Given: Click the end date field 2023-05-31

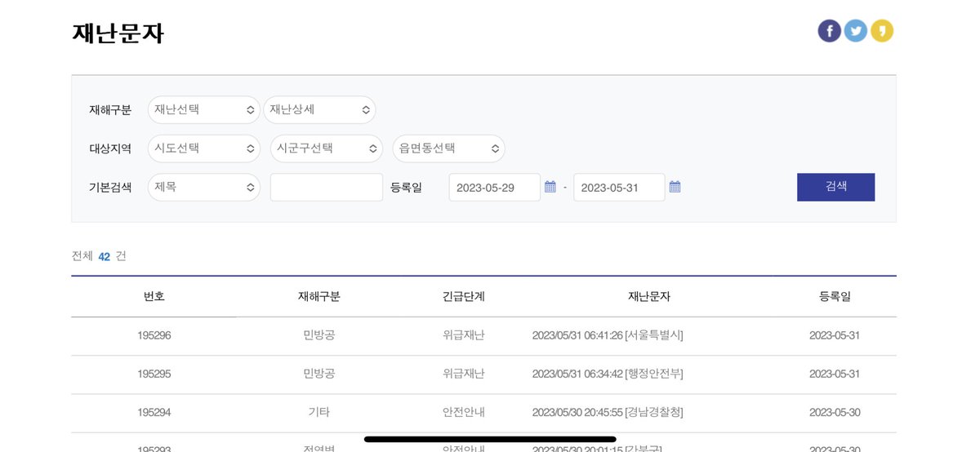Looking at the screenshot, I should (x=619, y=187).
